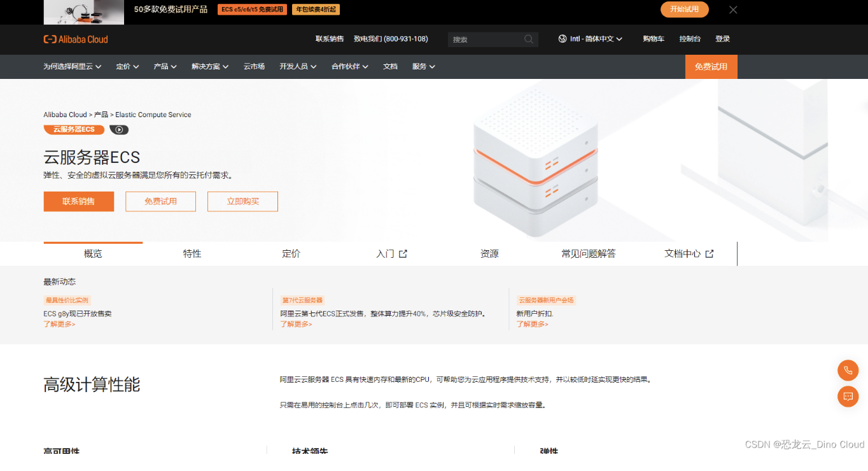This screenshot has height=471, width=868.
Task: Open the 购物车 link
Action: click(x=654, y=39)
